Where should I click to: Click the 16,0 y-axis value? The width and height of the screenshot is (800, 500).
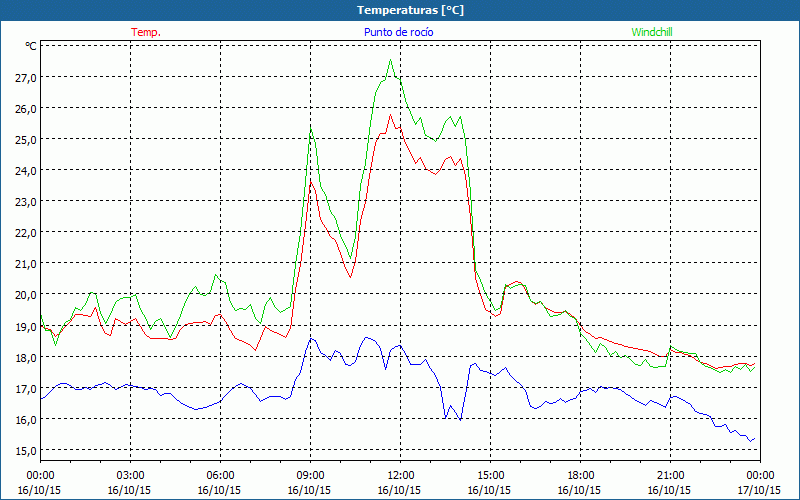point(27,420)
